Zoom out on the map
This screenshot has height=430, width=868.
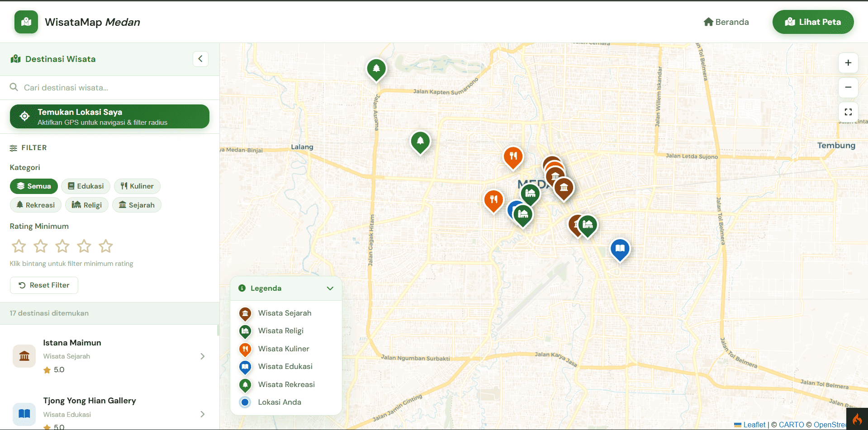click(x=848, y=87)
